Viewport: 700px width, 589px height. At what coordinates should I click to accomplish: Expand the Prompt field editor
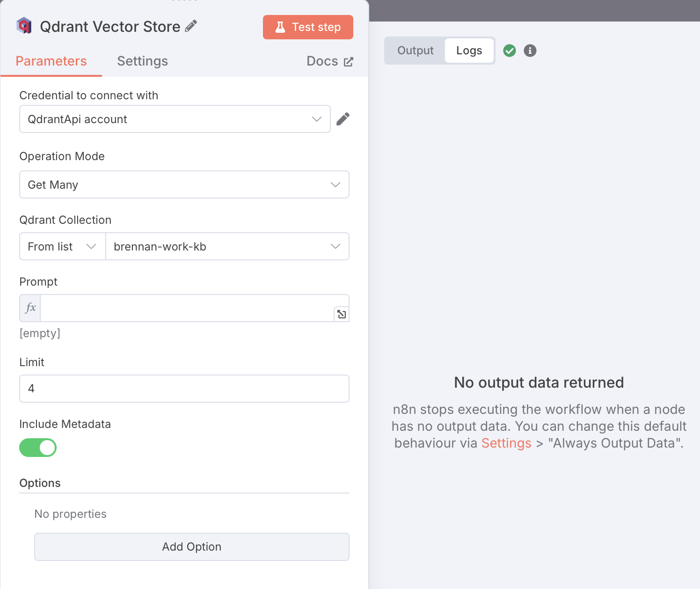point(342,314)
